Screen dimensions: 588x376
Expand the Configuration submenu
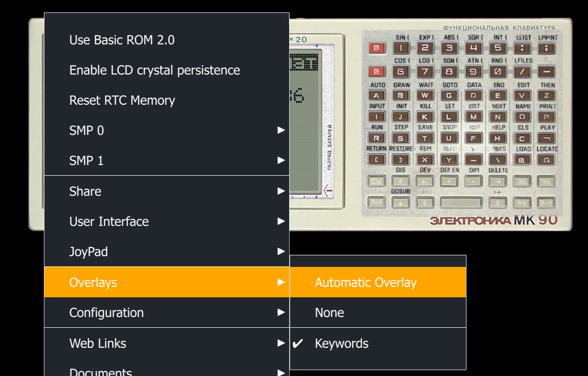coord(167,313)
